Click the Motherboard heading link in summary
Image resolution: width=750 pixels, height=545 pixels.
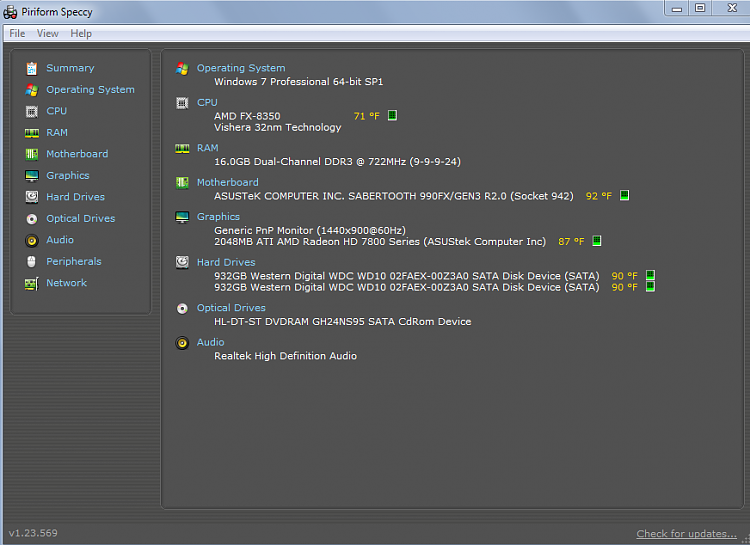(x=228, y=182)
